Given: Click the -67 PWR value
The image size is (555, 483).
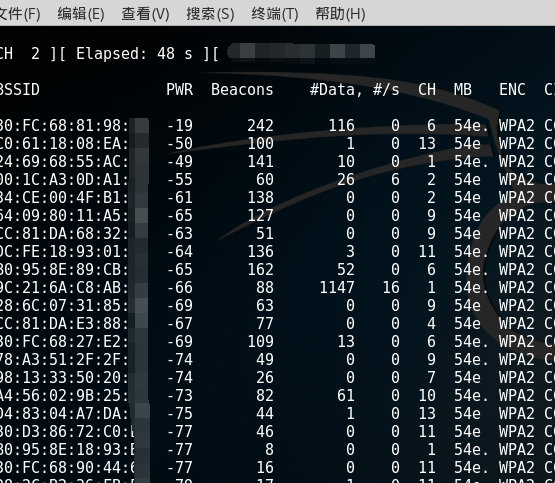Looking at the screenshot, I should pyautogui.click(x=180, y=323).
